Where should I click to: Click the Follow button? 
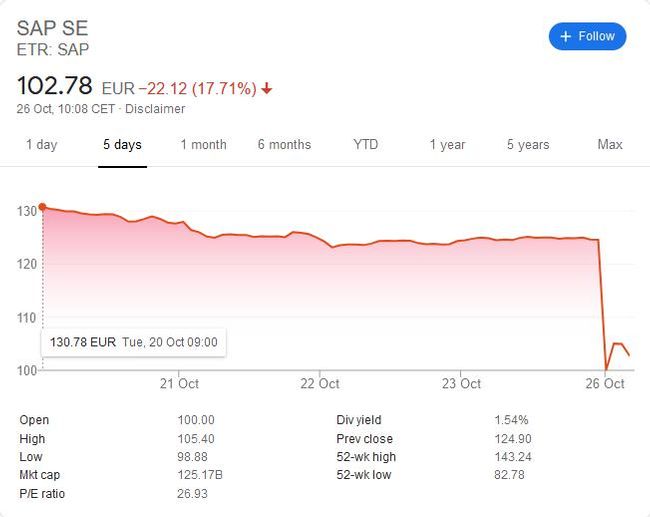[x=587, y=36]
